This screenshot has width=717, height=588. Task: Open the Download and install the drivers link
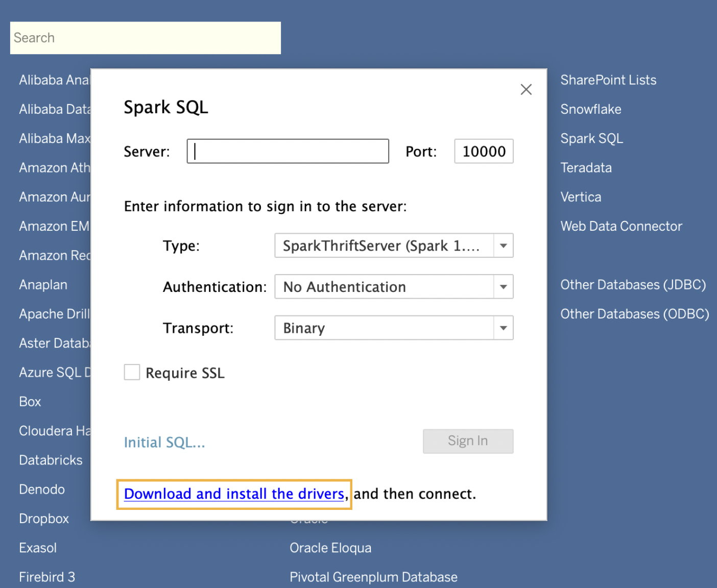tap(234, 494)
